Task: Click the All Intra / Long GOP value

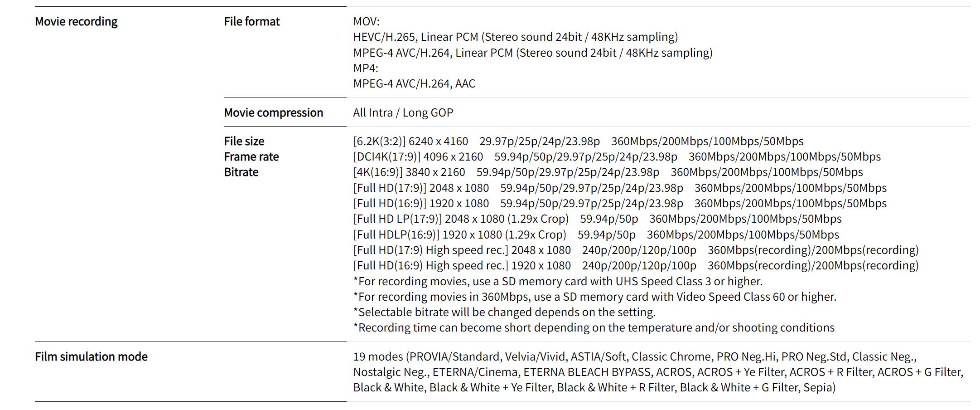Action: [x=403, y=112]
